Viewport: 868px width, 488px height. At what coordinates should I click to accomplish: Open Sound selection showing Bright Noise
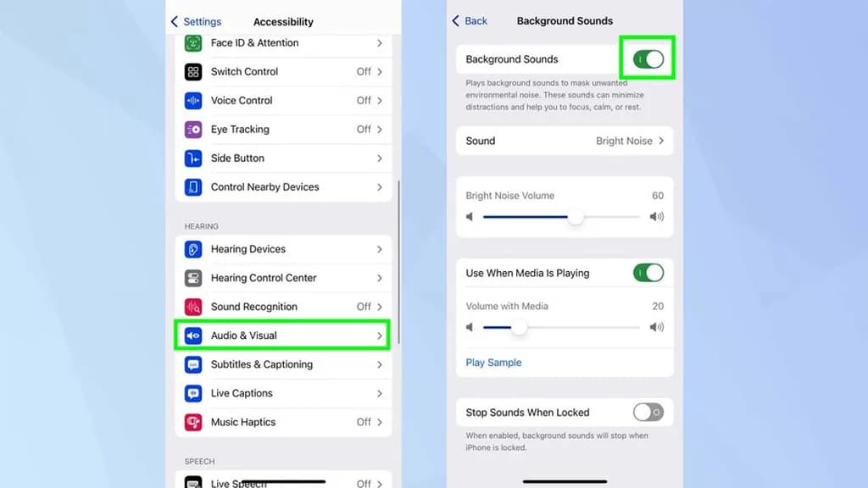[564, 141]
